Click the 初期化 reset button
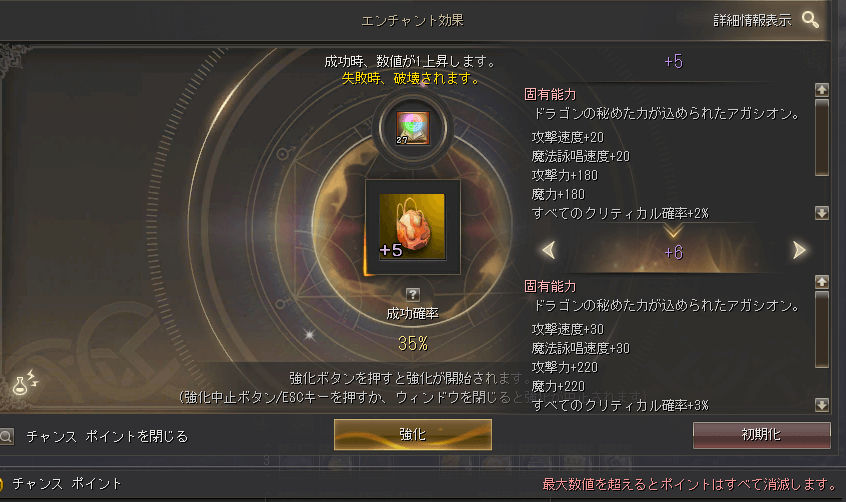This screenshot has width=846, height=502. coord(761,435)
